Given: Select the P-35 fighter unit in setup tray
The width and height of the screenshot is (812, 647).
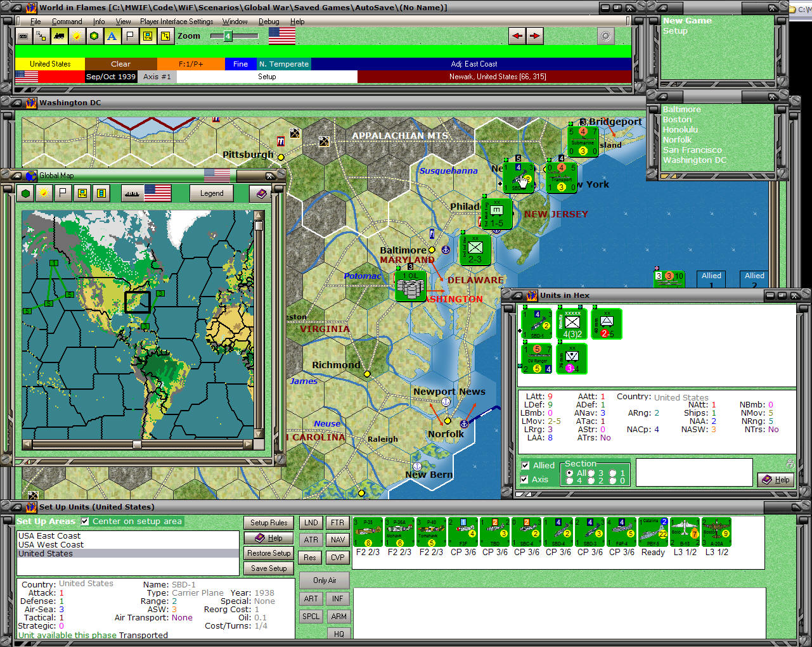Looking at the screenshot, I should (x=368, y=532).
